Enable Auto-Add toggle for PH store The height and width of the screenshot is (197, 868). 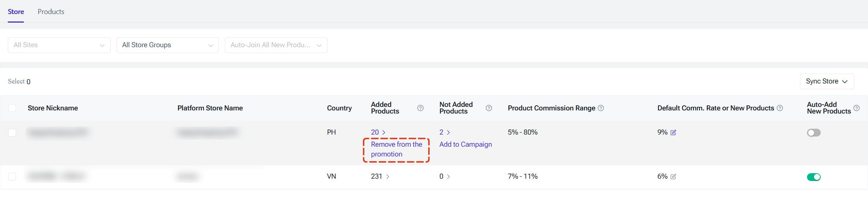coord(814,133)
